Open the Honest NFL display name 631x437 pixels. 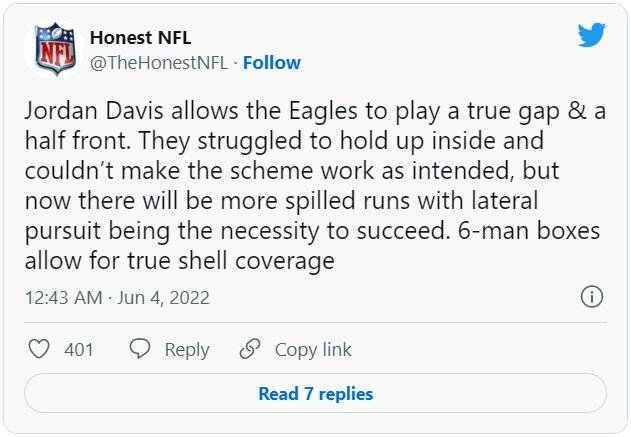coord(139,37)
